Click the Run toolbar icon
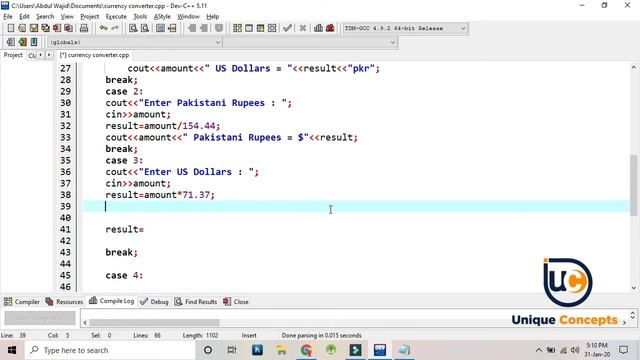 tap(249, 28)
